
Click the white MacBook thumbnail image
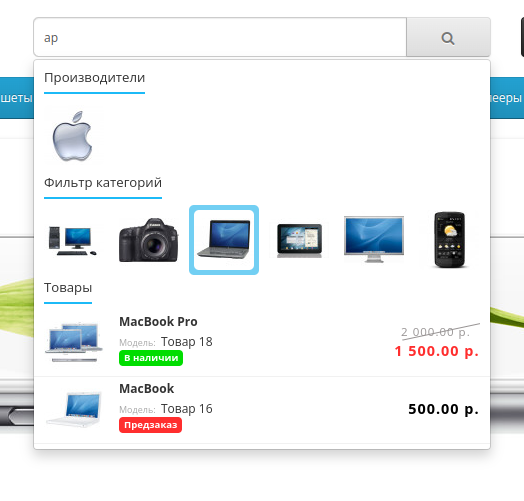[x=74, y=410]
